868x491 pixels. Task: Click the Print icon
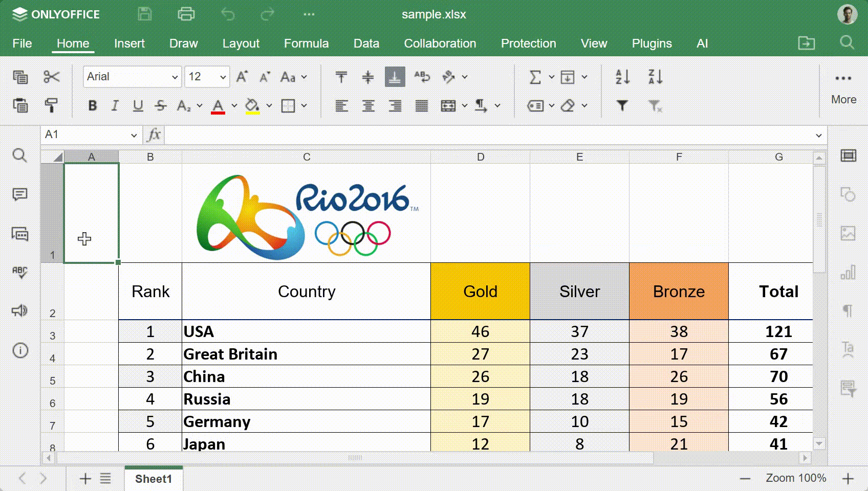186,14
